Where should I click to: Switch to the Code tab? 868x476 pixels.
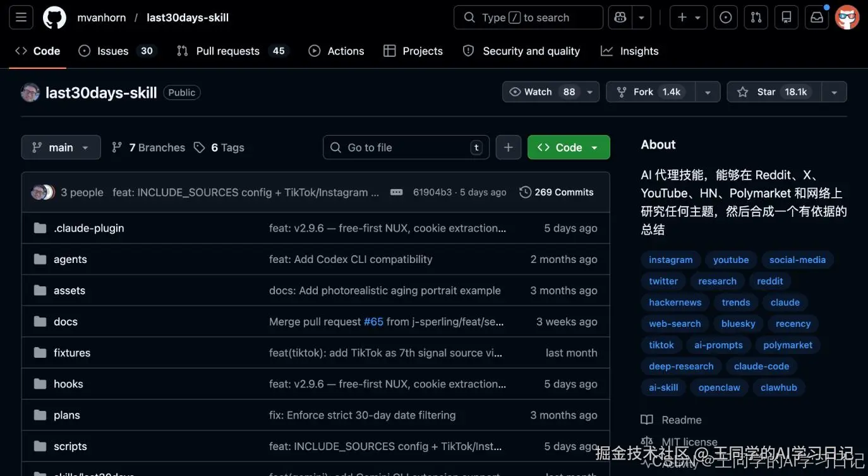click(38, 51)
